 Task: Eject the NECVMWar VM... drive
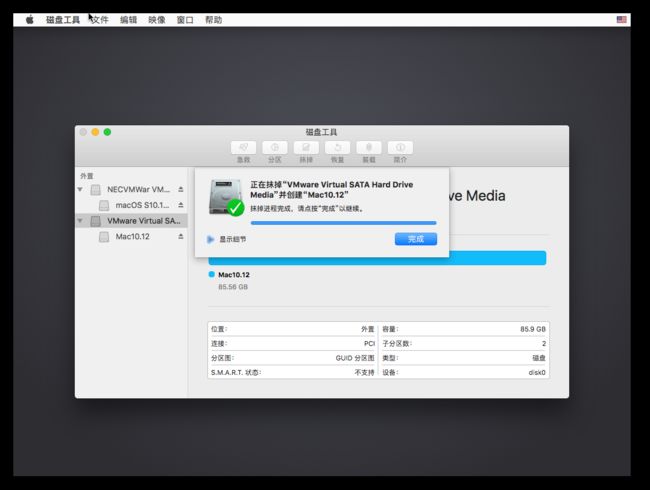(181, 189)
